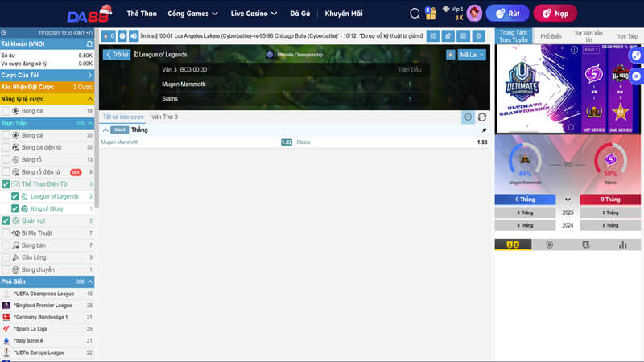Viewport: 644px width, 362px height.
Task: Tick the Bóng đá điện tử checkbox
Action: click(6, 147)
